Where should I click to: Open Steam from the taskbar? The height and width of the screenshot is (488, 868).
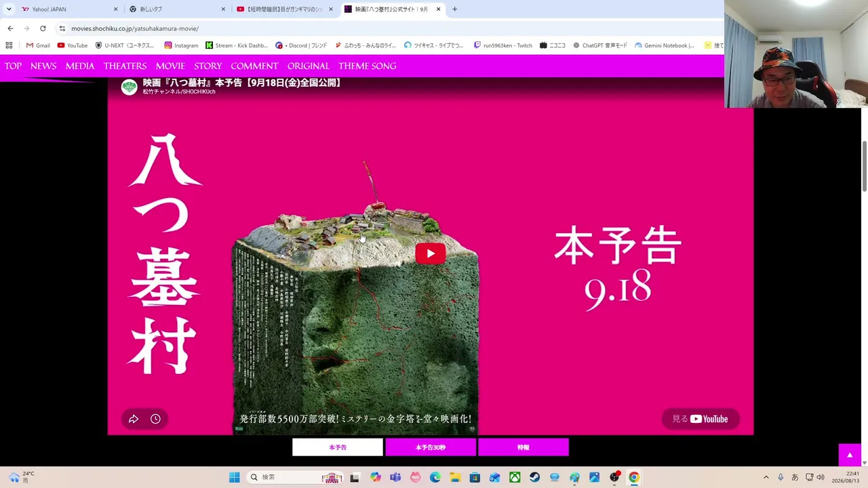[534, 477]
